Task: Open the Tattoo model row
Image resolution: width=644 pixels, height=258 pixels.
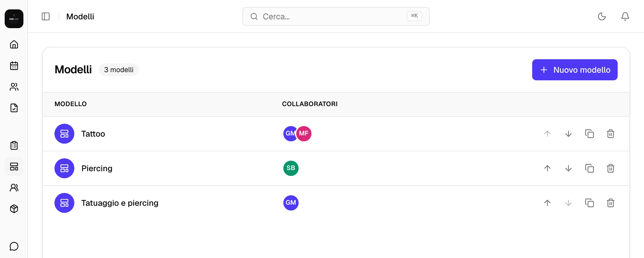Action: point(336,134)
